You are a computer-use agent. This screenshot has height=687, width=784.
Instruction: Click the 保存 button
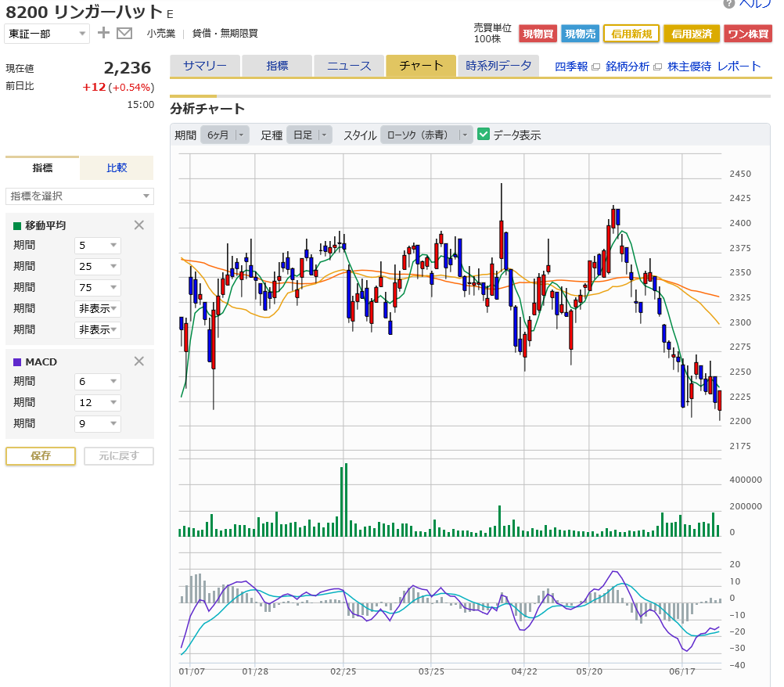click(x=41, y=456)
